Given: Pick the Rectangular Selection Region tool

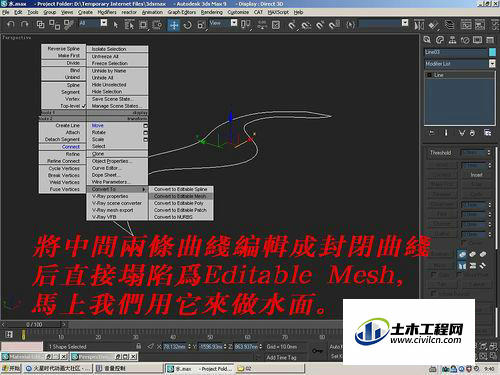Looking at the screenshot, I should [x=143, y=25].
